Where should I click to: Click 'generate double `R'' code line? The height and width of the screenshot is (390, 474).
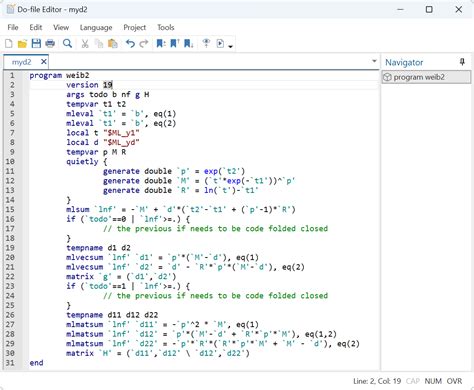point(181,190)
